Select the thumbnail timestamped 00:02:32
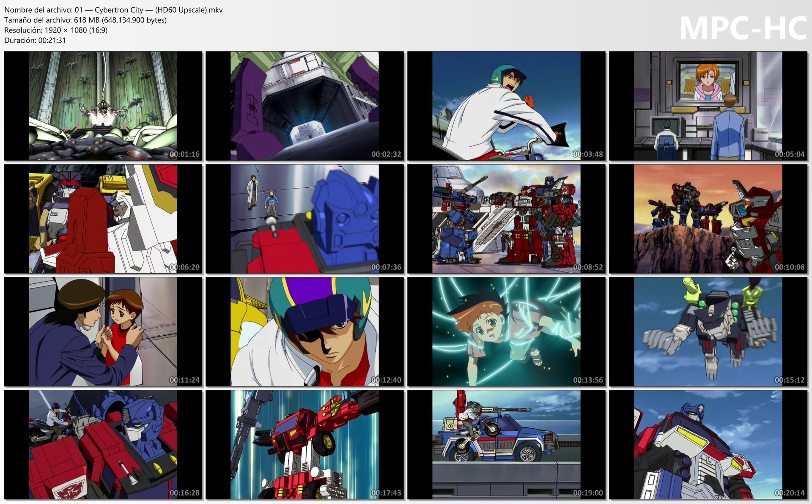This screenshot has height=504, width=812. tap(305, 106)
